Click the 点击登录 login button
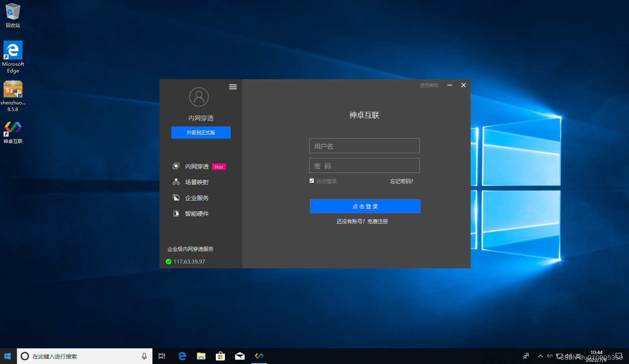Screen dimensions: 629x364 click(365, 206)
